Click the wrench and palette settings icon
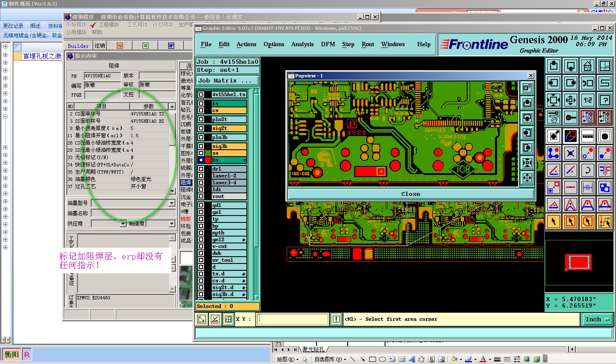Viewport: 616px width, 364px height. pyautogui.click(x=554, y=117)
